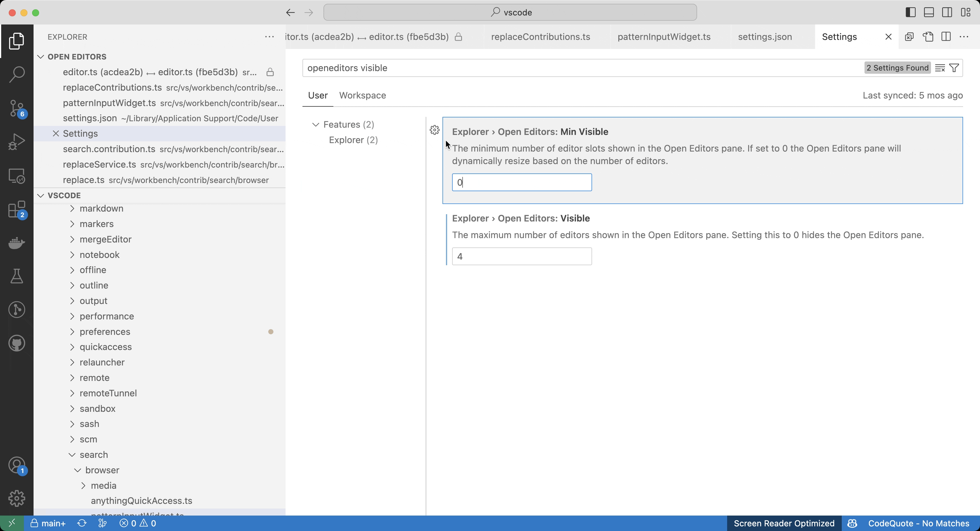
Task: Open the GitHub extension panel
Action: tap(17, 343)
